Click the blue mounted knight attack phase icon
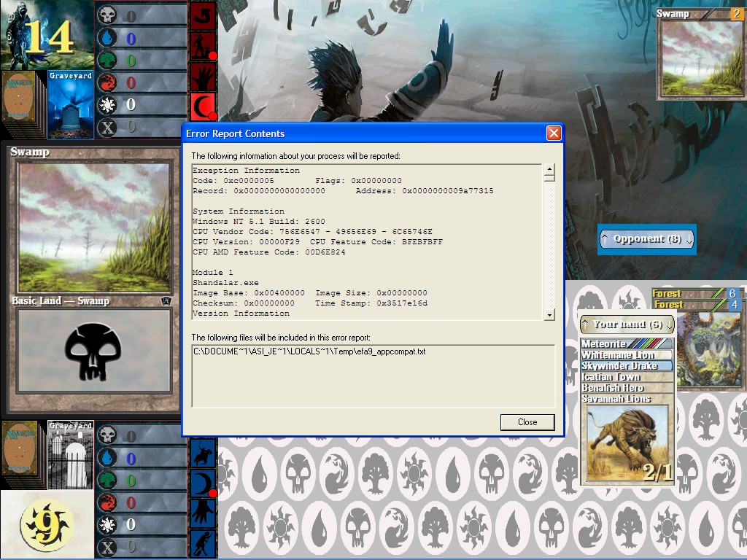 [x=203, y=453]
